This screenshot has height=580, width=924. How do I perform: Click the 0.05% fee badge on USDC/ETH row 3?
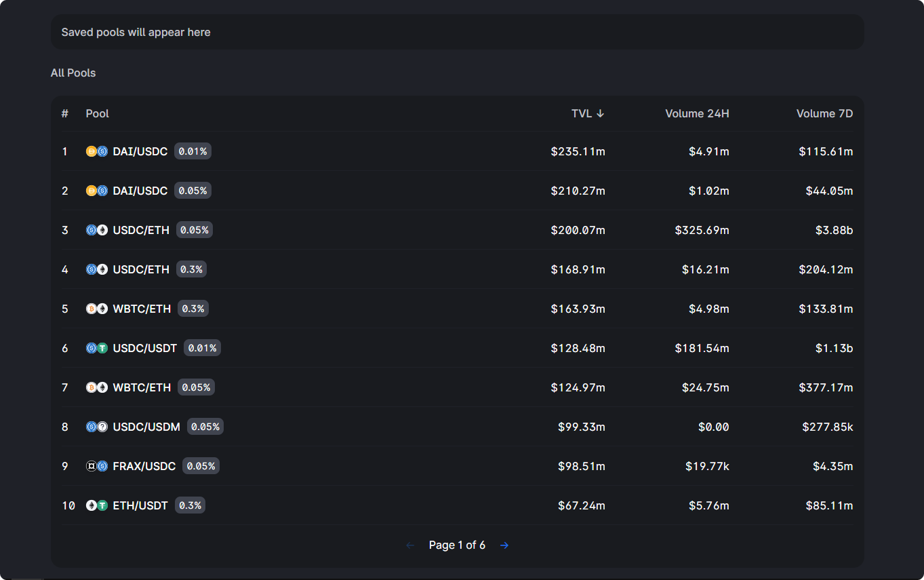(x=195, y=230)
